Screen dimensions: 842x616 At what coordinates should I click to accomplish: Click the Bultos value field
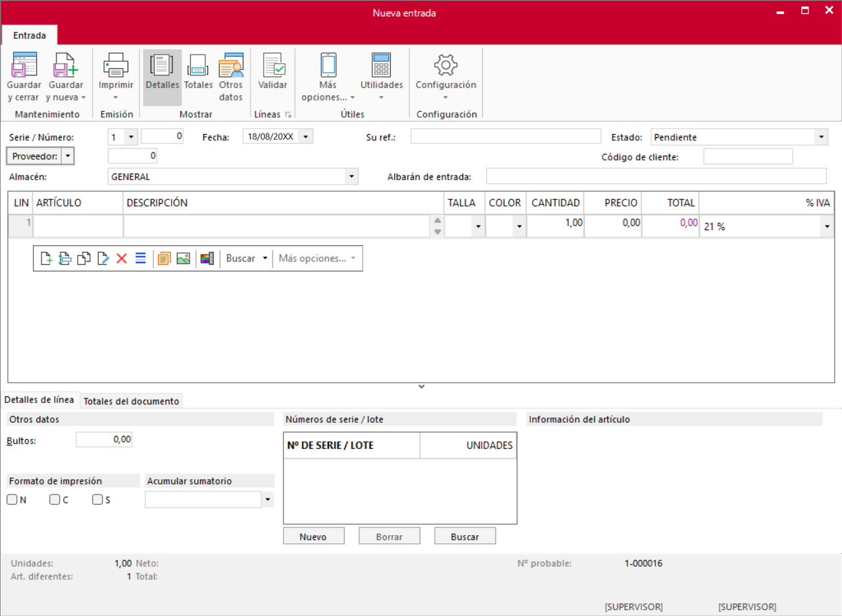(x=104, y=440)
